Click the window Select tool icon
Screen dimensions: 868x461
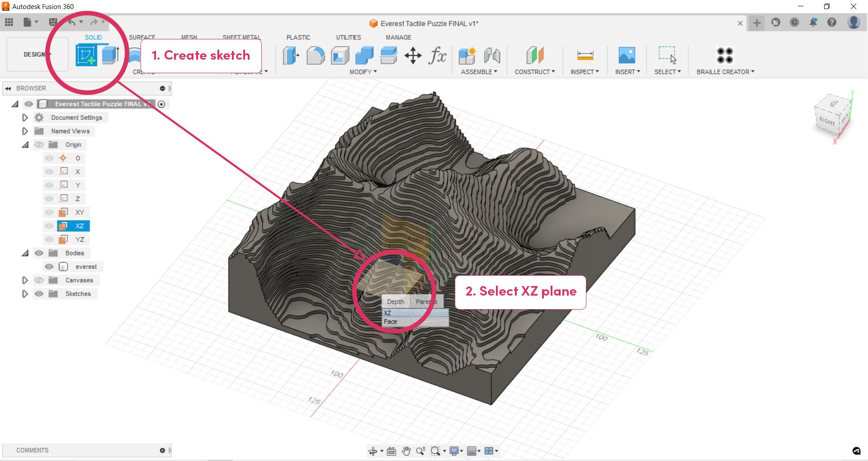click(667, 55)
